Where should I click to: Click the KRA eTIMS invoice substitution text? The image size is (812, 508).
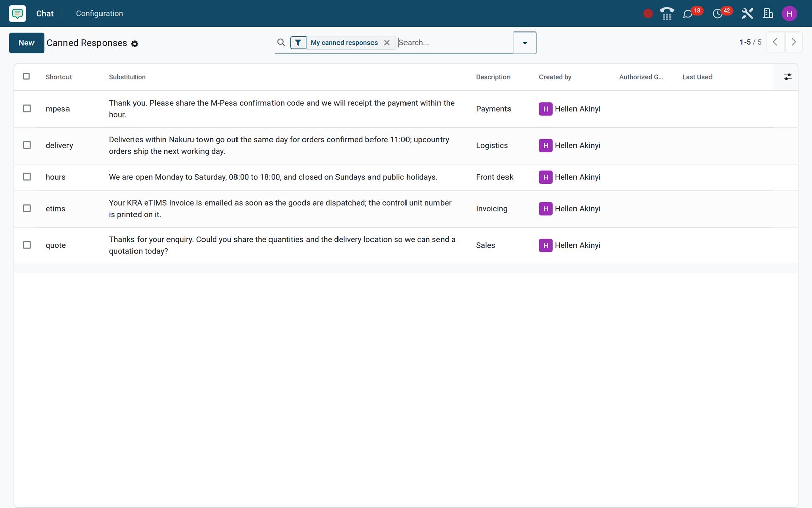280,209
